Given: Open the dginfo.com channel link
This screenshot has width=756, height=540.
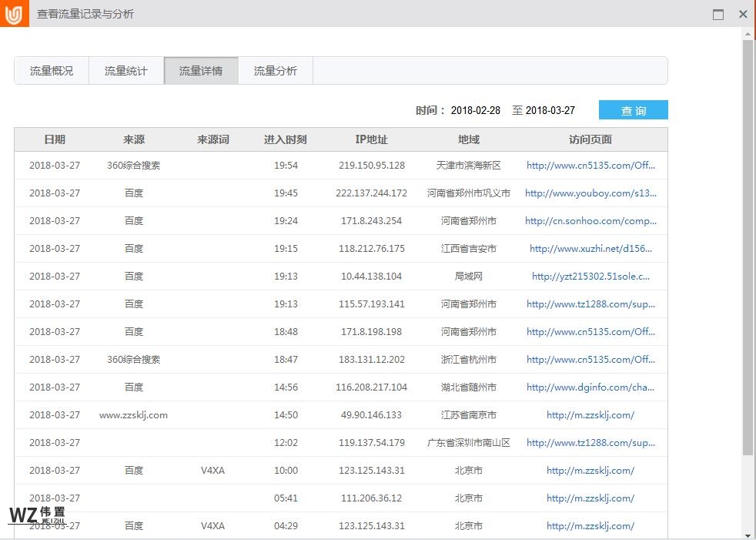Looking at the screenshot, I should [x=590, y=387].
